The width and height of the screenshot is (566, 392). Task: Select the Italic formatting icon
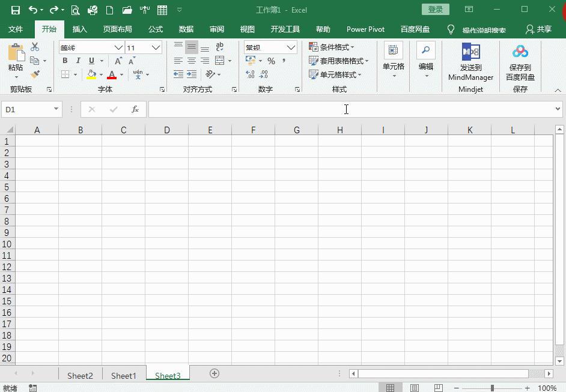[x=78, y=61]
